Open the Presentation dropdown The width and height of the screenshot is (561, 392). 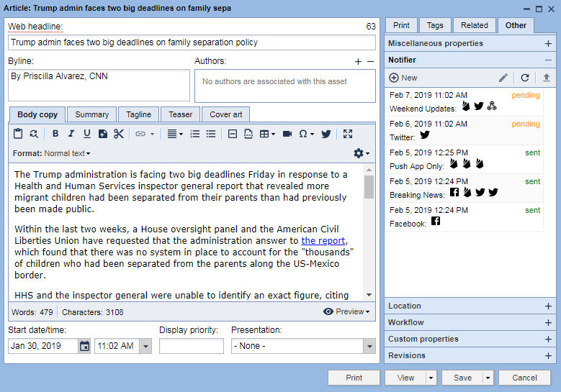pyautogui.click(x=303, y=346)
